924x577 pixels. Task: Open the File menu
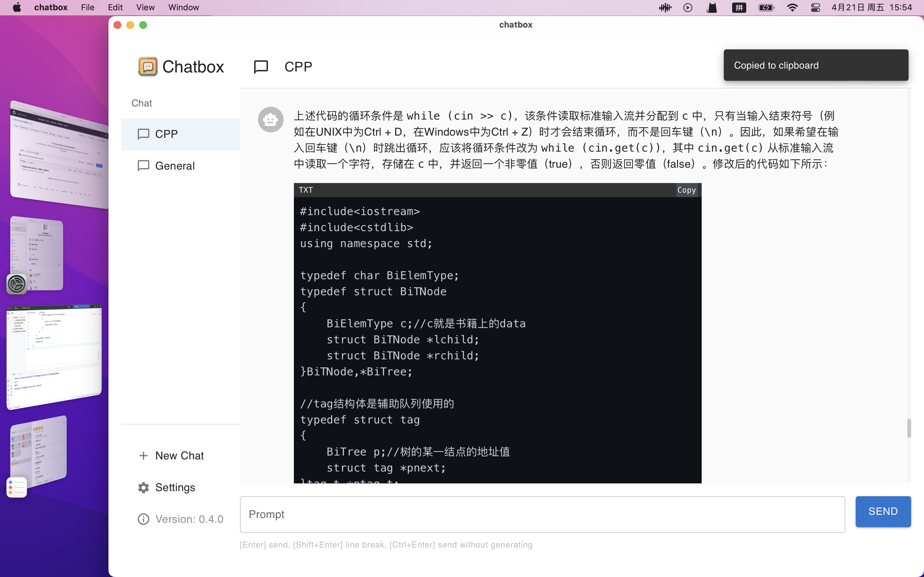(x=87, y=7)
